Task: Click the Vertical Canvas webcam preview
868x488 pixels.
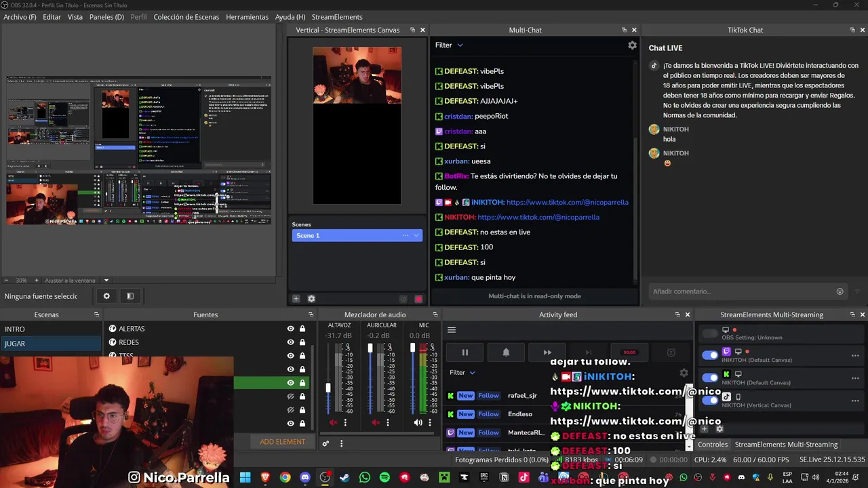Action: tap(357, 75)
